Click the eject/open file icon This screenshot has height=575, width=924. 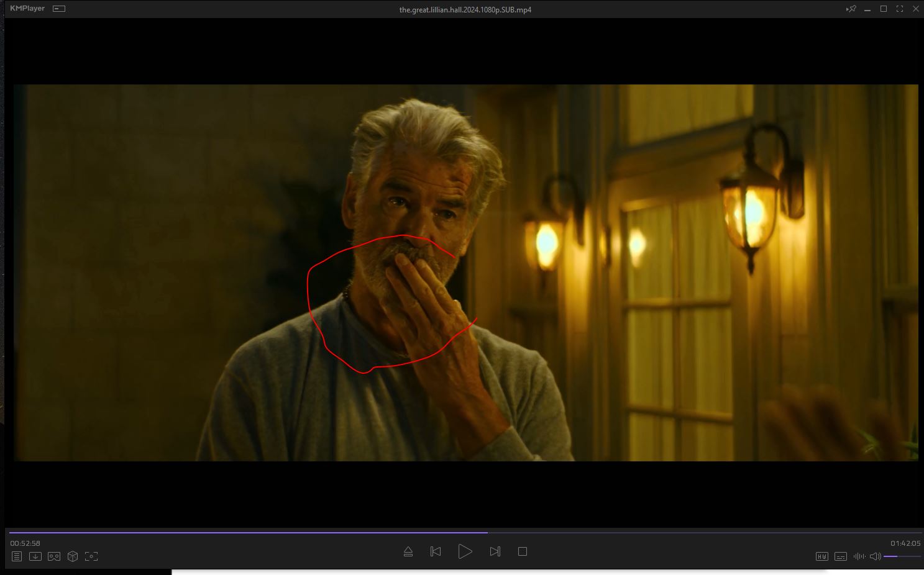tap(408, 551)
